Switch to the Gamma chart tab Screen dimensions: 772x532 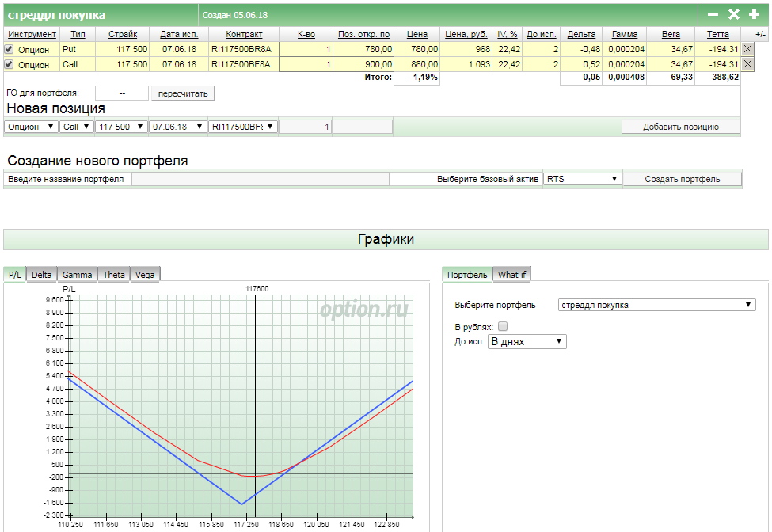[x=78, y=275]
